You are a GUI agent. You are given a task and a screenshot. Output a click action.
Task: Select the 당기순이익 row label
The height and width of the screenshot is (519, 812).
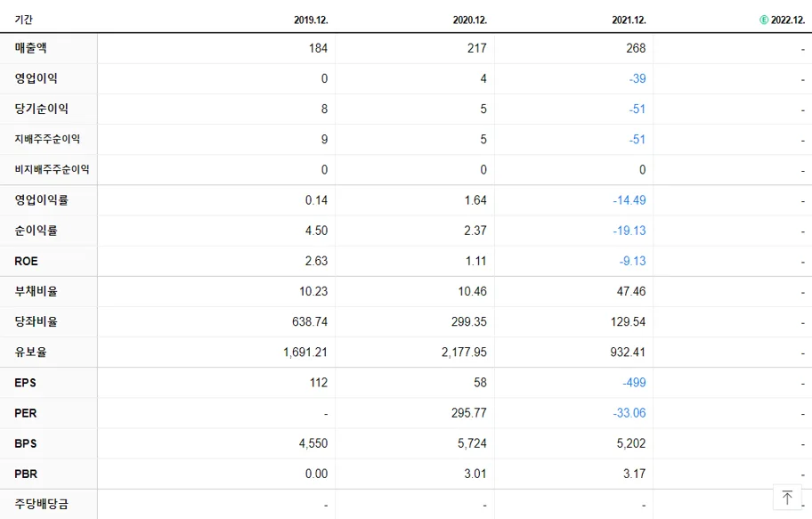tap(42, 109)
